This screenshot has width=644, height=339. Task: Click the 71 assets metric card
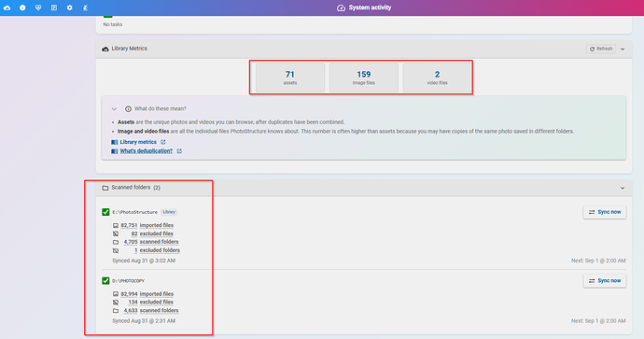click(x=290, y=78)
